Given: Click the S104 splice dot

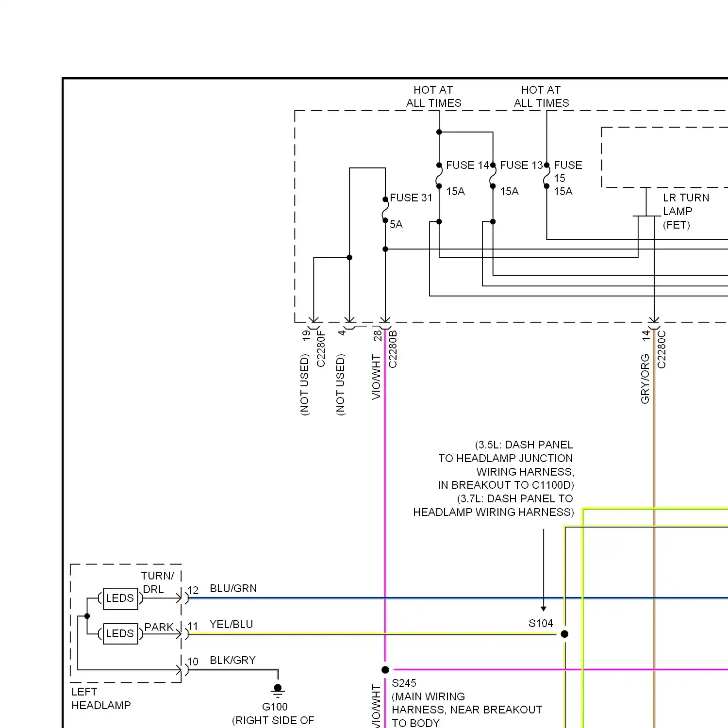Looking at the screenshot, I should pos(564,634).
